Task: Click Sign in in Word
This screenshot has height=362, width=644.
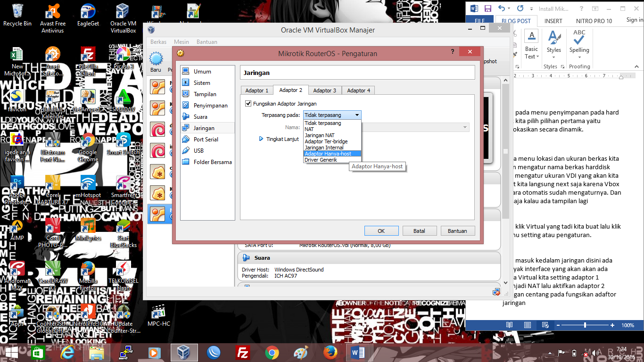Action: pos(635,20)
